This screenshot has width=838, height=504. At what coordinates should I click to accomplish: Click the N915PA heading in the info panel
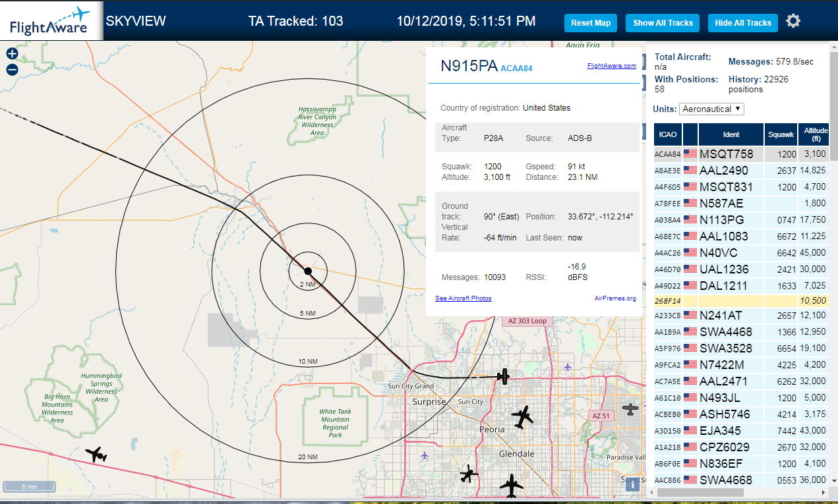469,65
